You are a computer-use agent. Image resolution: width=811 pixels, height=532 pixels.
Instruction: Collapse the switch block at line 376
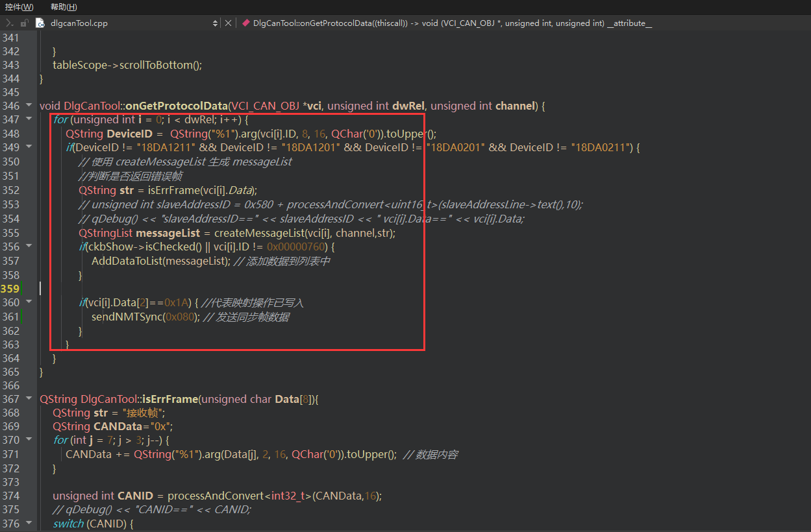click(x=29, y=523)
